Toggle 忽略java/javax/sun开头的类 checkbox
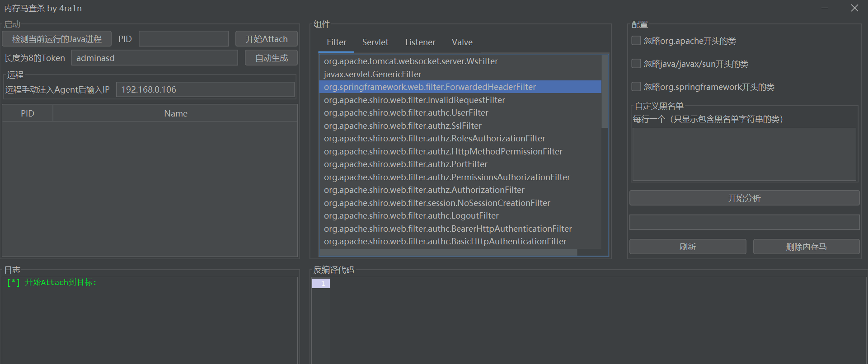 coord(636,64)
